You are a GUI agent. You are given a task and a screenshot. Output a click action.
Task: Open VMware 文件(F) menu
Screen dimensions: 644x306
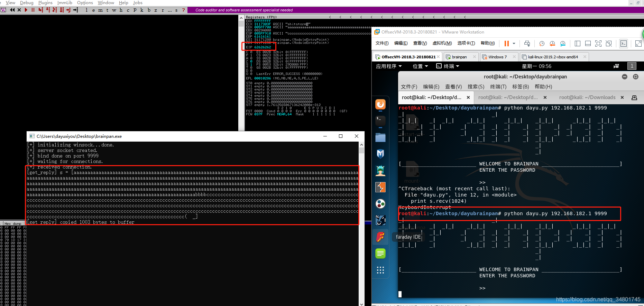(382, 43)
